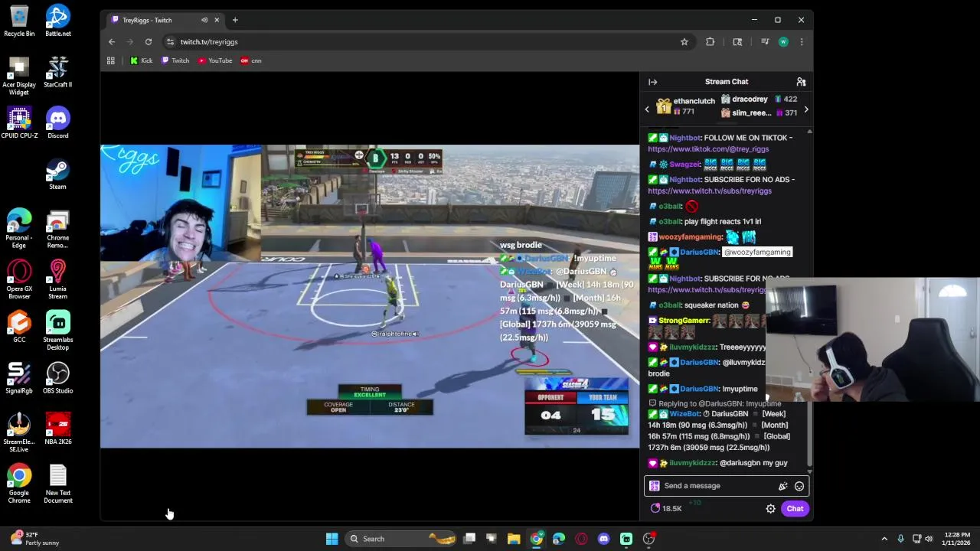The image size is (980, 551).
Task: Expand the system tray hidden icons
Action: [884, 539]
